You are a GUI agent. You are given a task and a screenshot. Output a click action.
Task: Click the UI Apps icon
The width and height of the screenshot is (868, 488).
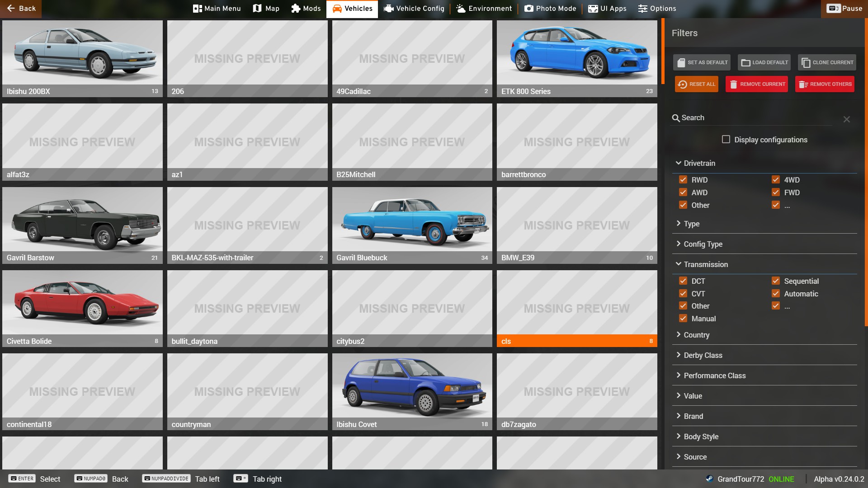[593, 9]
